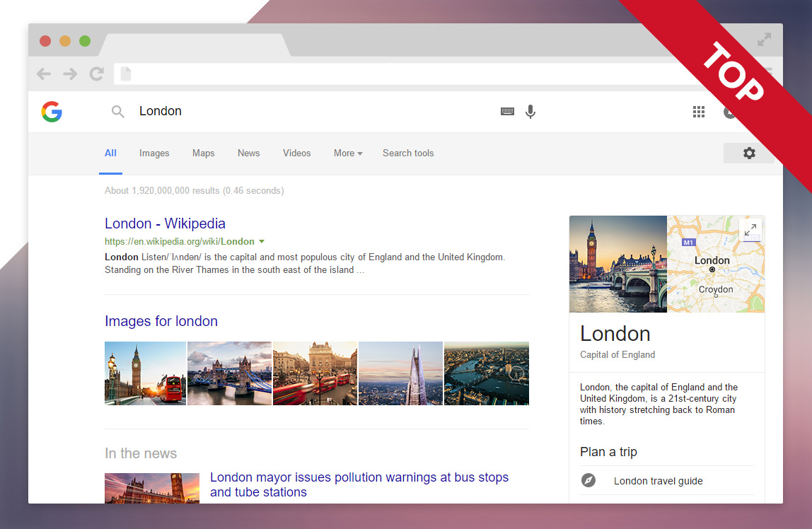
Task: Open the on-screen keyboard icon
Action: 508,111
